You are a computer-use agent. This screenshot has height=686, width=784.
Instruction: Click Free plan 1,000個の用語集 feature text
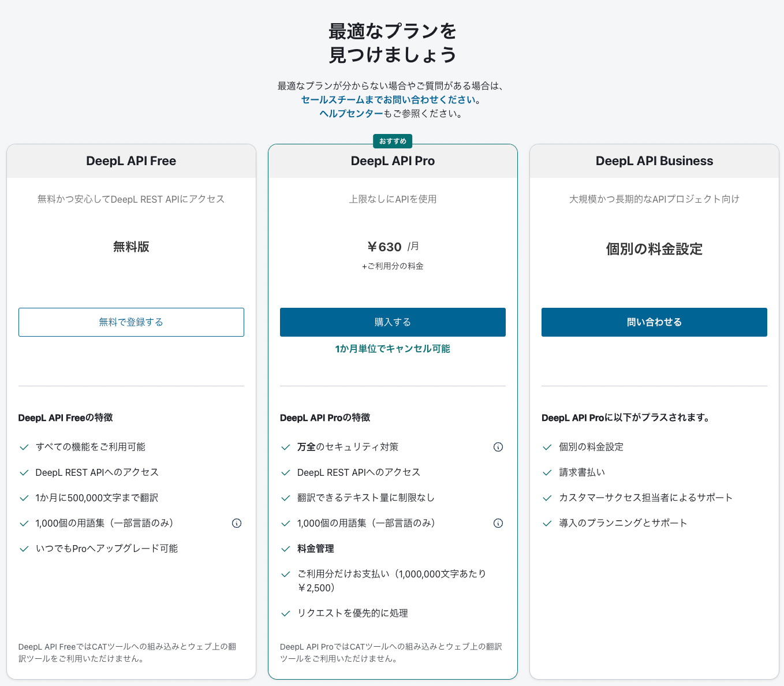tap(104, 523)
